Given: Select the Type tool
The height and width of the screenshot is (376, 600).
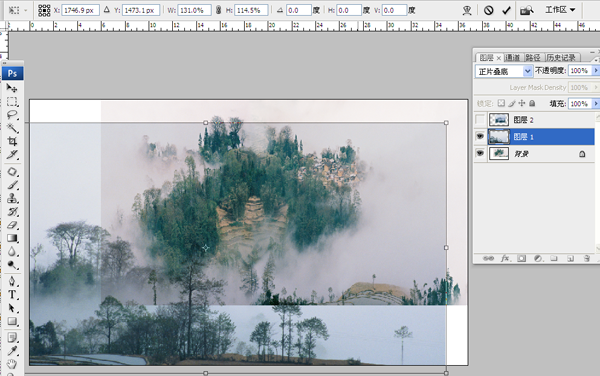Looking at the screenshot, I should click(12, 295).
